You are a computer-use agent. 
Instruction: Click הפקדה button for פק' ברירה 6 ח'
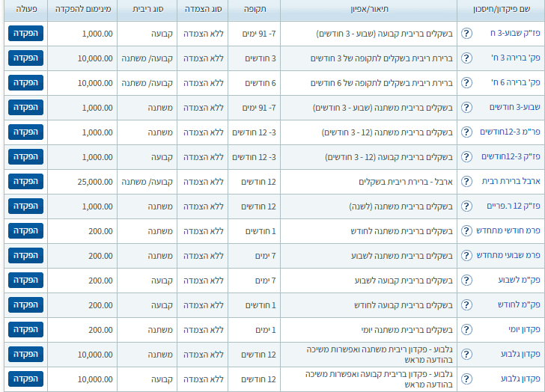tap(25, 82)
